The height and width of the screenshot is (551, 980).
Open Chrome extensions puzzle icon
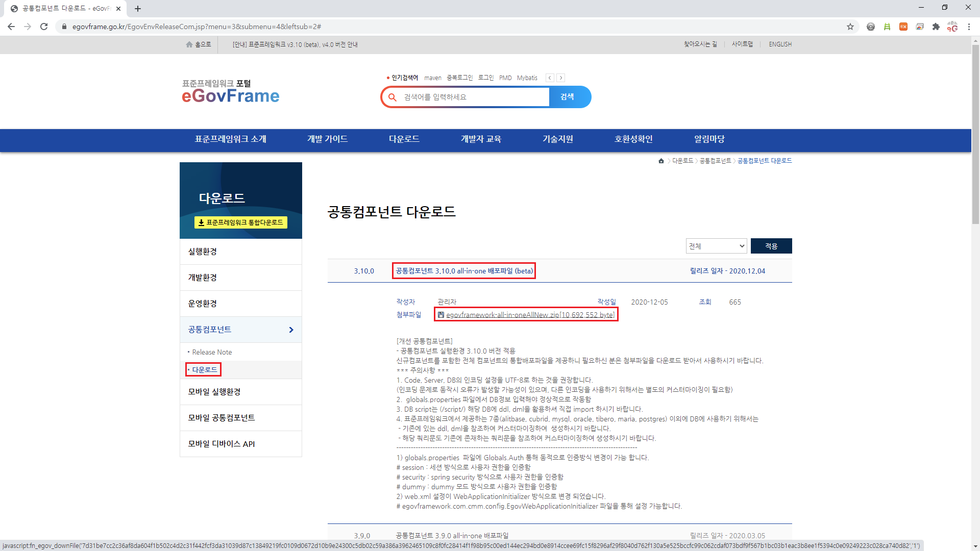pos(936,27)
